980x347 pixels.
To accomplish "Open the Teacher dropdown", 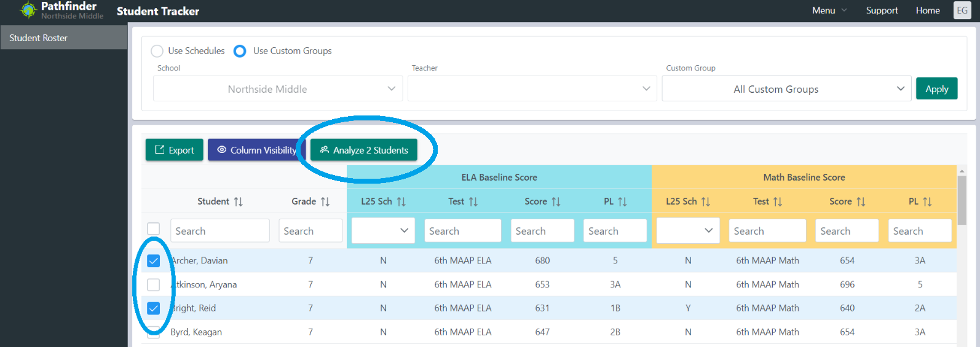I will point(532,89).
